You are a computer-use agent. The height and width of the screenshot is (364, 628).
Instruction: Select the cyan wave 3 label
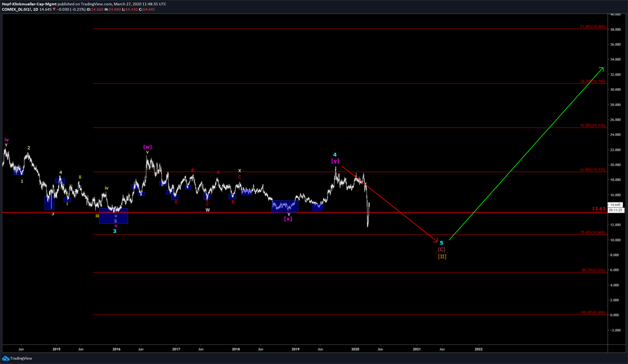(x=115, y=231)
